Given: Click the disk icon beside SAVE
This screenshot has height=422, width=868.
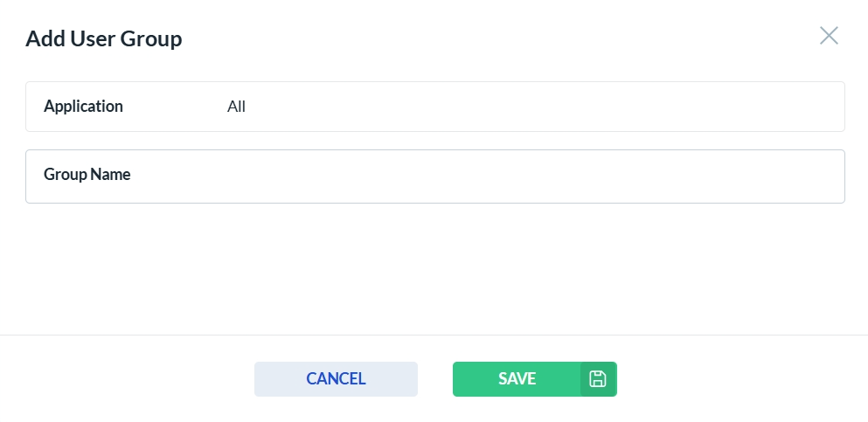Looking at the screenshot, I should click(598, 379).
